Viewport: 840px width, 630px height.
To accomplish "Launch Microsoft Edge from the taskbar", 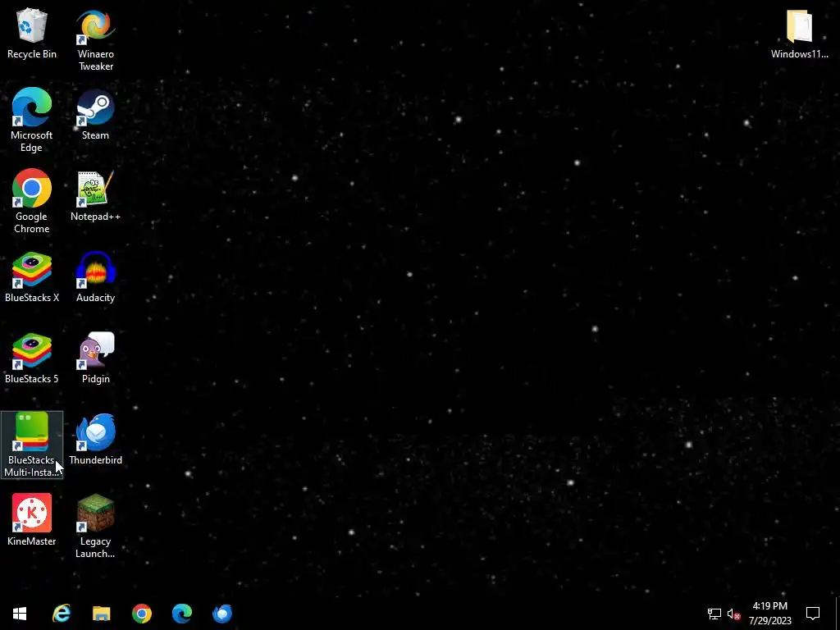I will tap(181, 614).
